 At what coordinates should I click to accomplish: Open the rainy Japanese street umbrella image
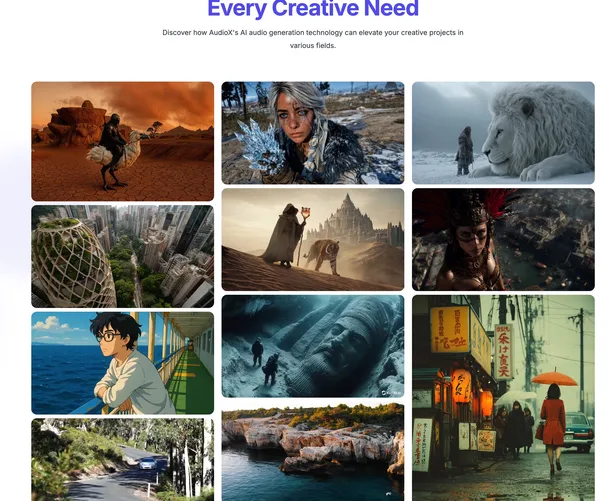coord(503,398)
